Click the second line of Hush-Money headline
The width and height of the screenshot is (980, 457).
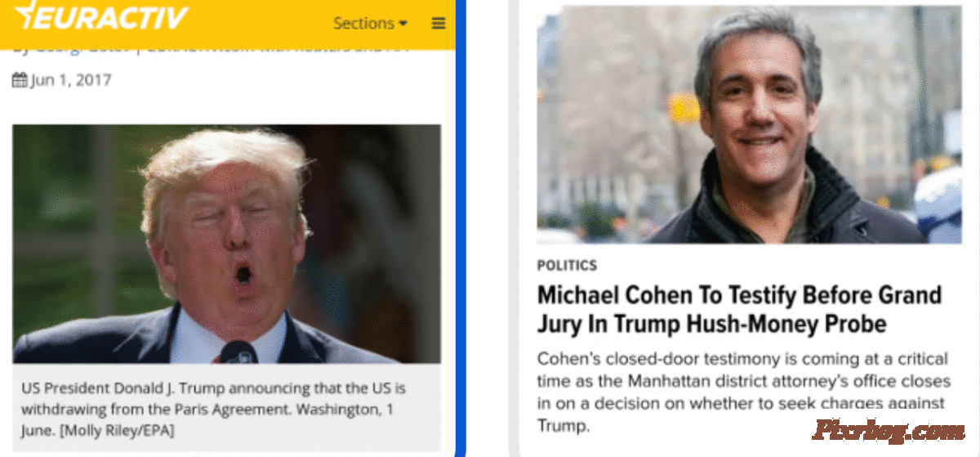coord(711,324)
